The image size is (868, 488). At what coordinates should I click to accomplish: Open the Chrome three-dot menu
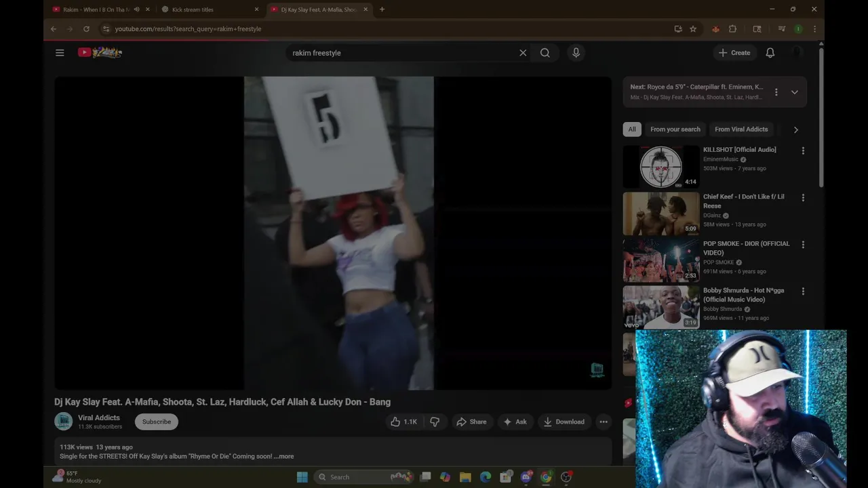point(814,29)
